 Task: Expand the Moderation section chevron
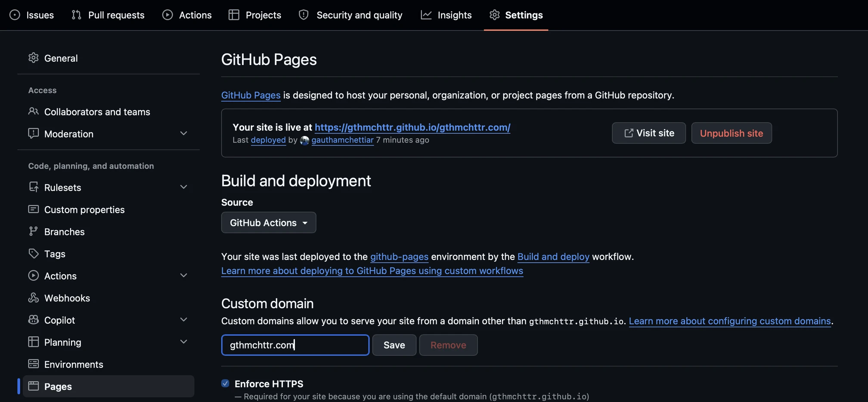[x=183, y=133]
